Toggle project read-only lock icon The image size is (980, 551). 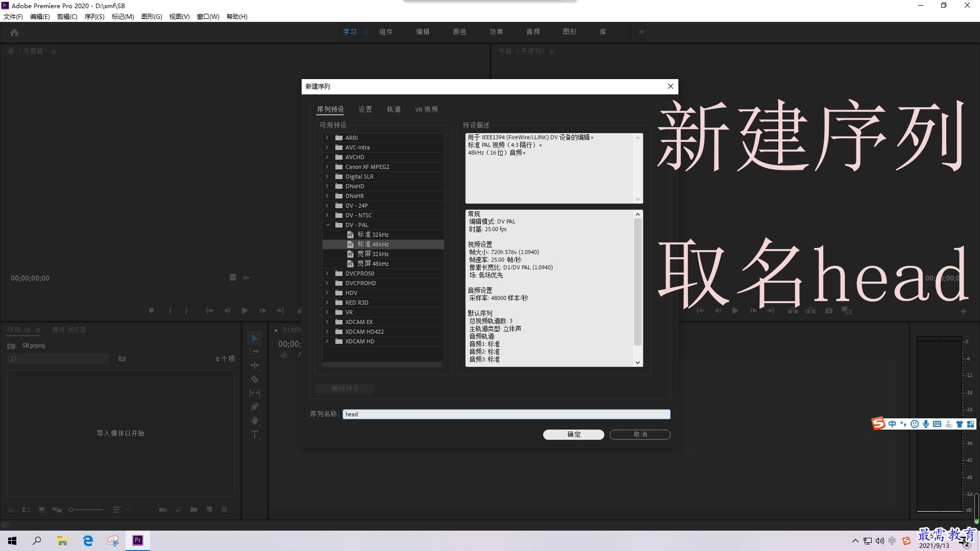tap(11, 509)
